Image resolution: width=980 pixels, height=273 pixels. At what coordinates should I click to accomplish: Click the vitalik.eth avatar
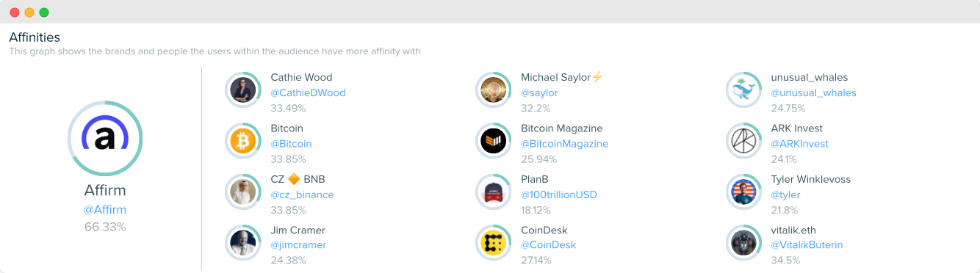coord(743,243)
